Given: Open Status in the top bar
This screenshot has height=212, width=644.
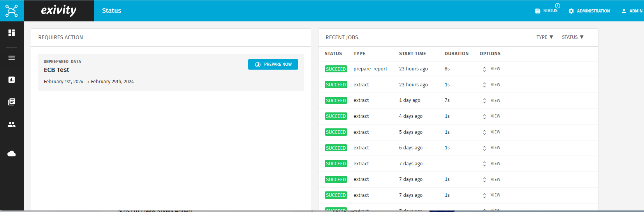Looking at the screenshot, I should (546, 11).
